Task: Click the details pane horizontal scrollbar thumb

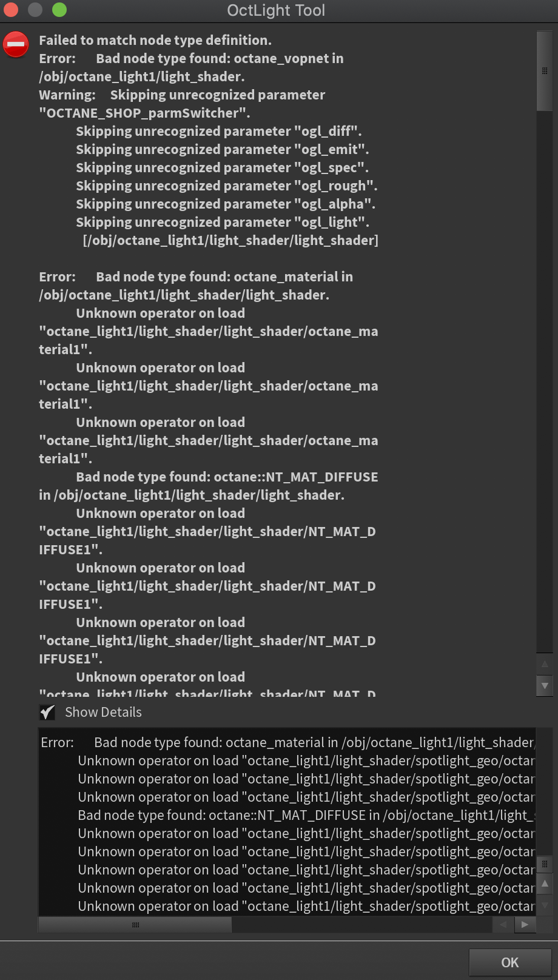Action: tap(135, 925)
